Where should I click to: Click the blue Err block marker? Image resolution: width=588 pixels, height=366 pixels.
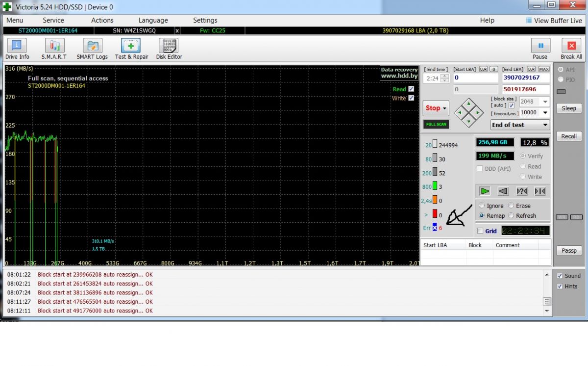coord(435,228)
